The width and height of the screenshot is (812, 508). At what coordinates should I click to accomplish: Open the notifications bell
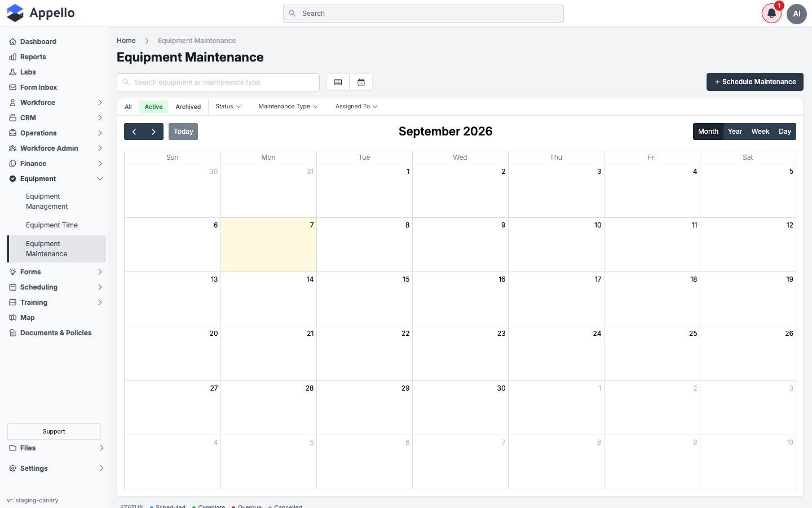(771, 14)
